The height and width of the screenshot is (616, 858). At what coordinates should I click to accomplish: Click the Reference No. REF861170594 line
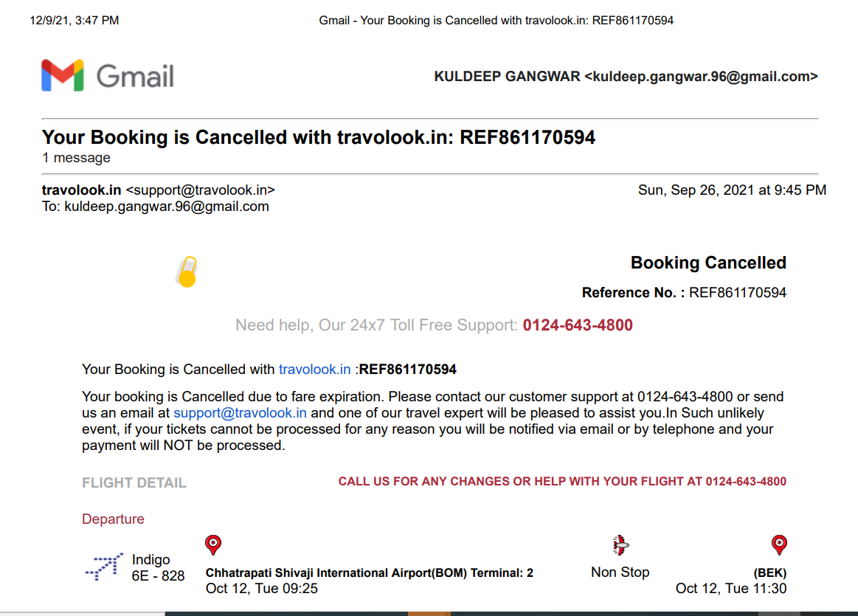(x=684, y=293)
